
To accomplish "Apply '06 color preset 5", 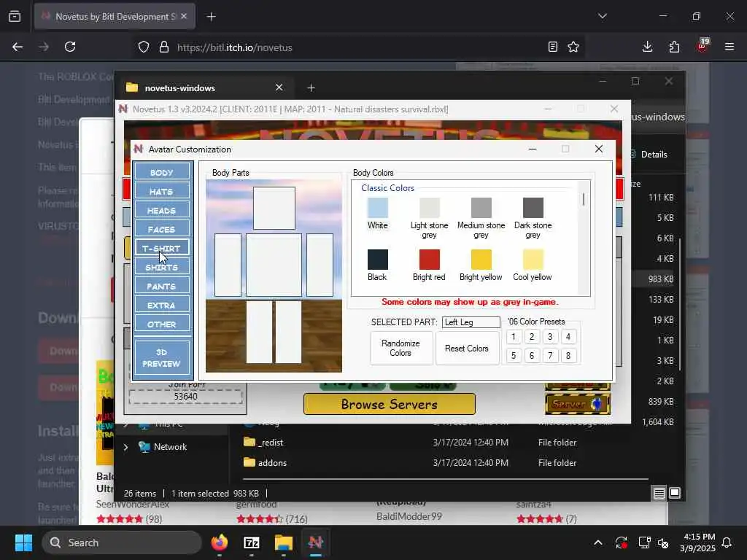I will click(x=514, y=355).
